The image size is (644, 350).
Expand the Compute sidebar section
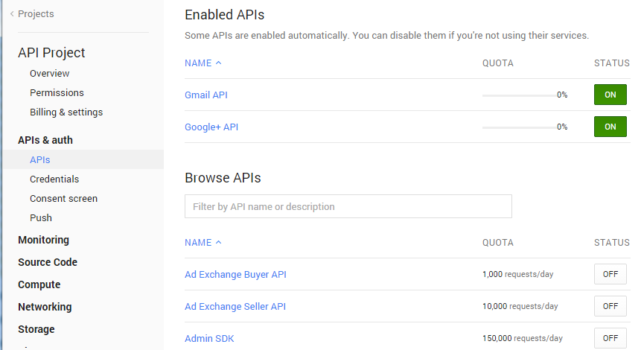(39, 284)
